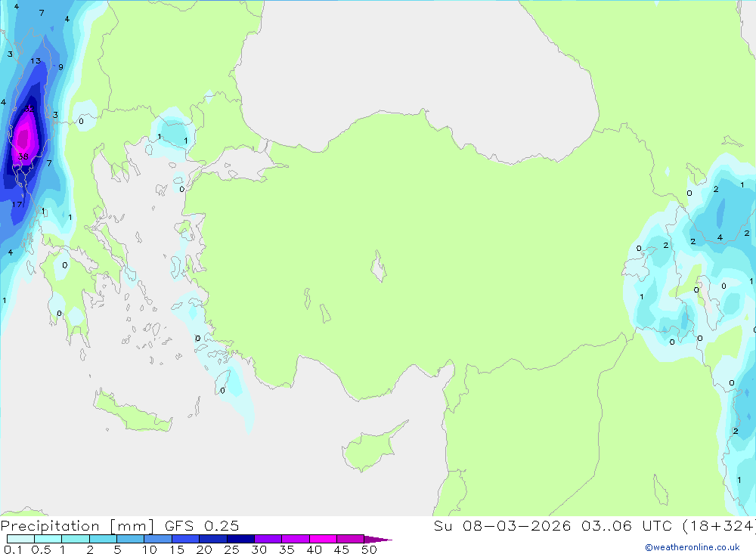Select legend swatch between 15 and 20
This screenshot has width=756, height=554.
pyautogui.click(x=186, y=539)
